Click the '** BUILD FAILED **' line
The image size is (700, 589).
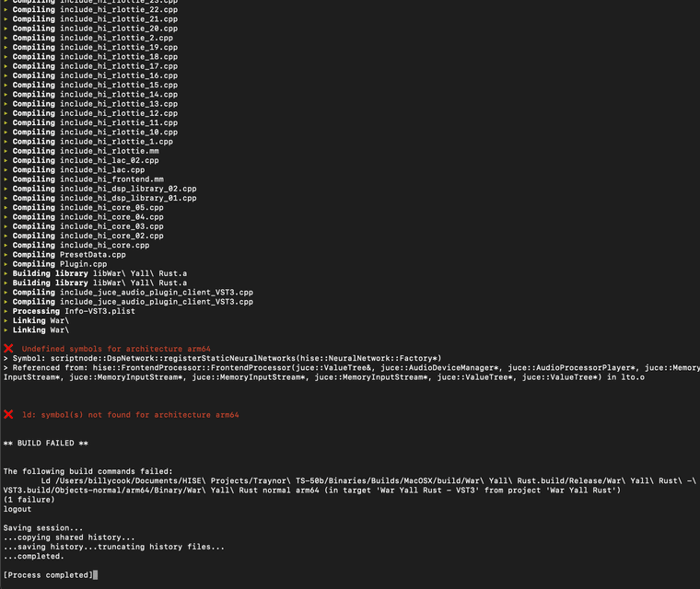pyautogui.click(x=46, y=443)
